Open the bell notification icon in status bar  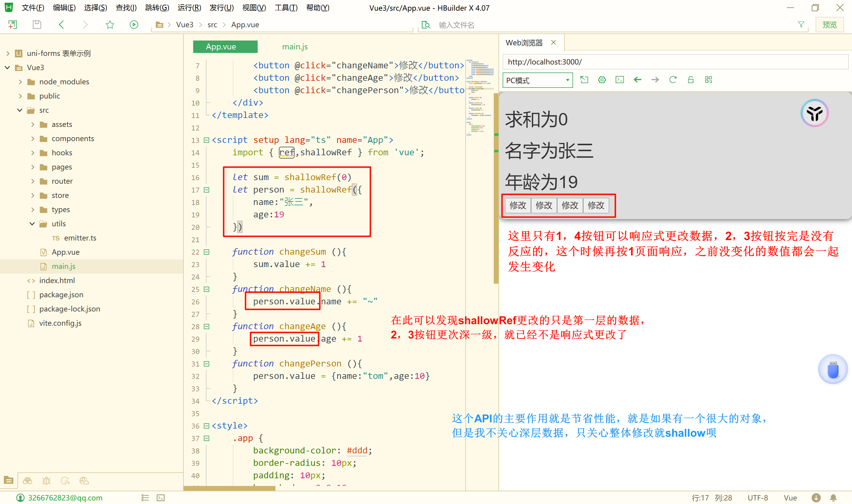833,497
